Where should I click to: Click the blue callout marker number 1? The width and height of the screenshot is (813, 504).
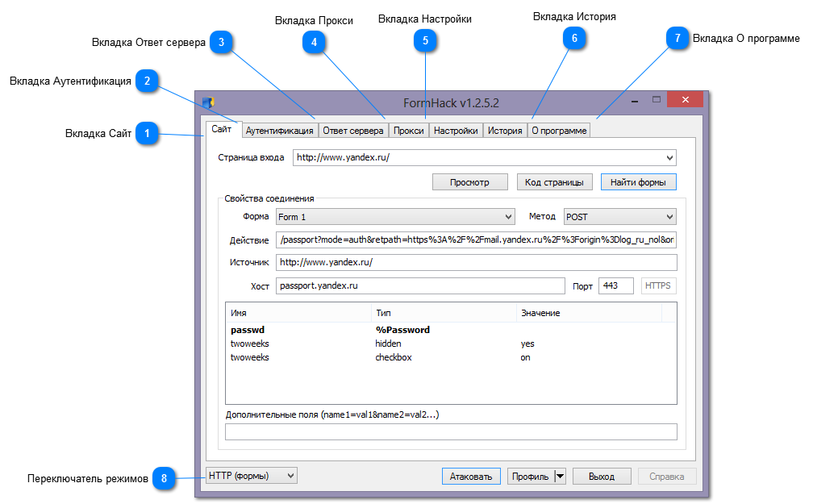pos(147,134)
